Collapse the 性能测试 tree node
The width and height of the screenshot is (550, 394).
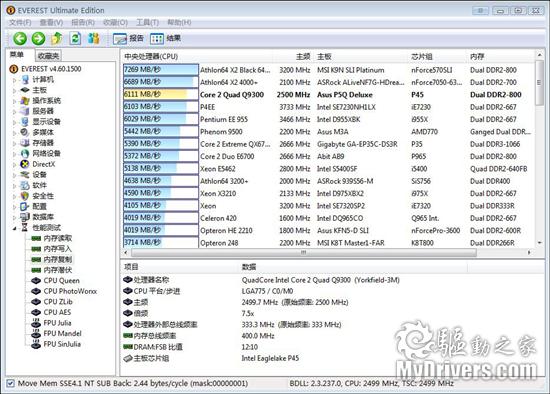click(x=14, y=228)
